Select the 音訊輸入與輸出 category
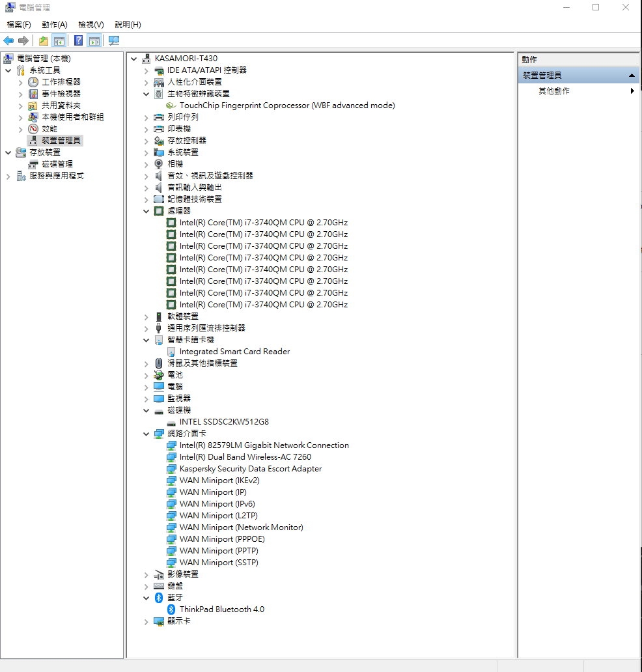Viewport: 642px width, 672px height. [195, 188]
